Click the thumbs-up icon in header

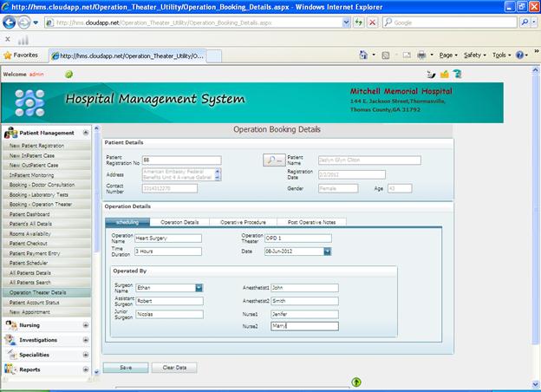[445, 75]
